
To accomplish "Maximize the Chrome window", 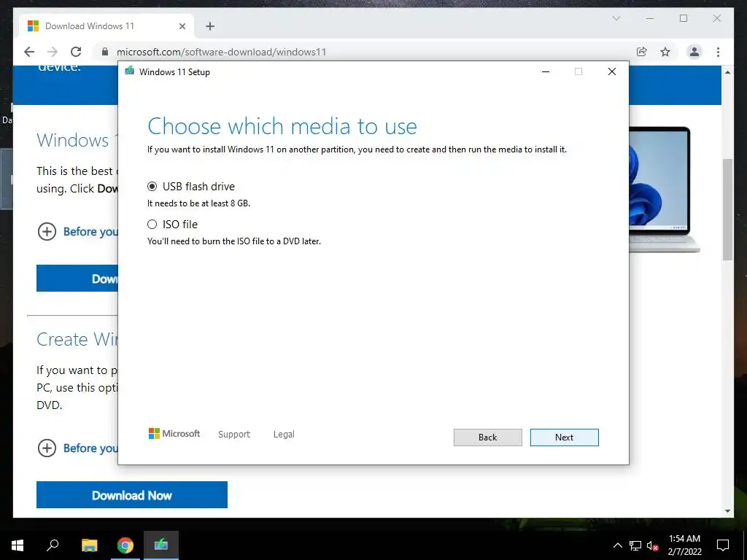I will (684, 18).
